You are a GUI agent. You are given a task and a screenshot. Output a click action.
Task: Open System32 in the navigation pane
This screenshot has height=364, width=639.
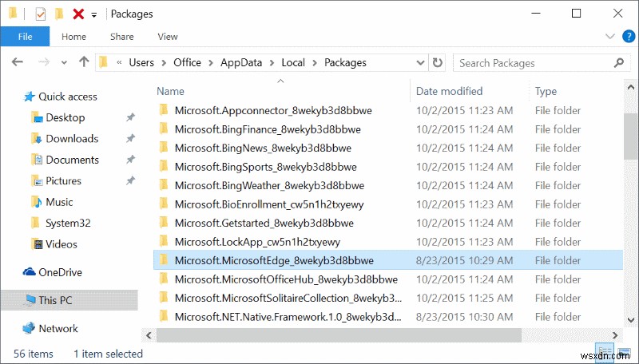[68, 224]
